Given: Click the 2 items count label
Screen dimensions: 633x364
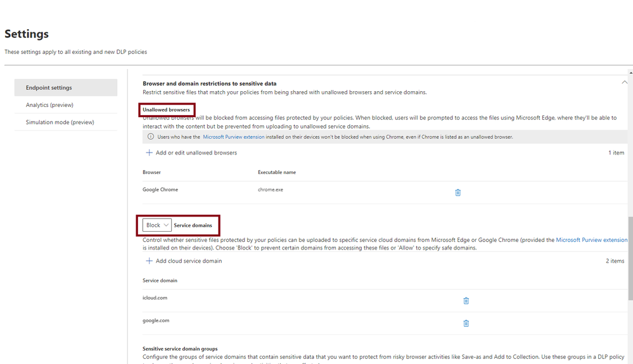Looking at the screenshot, I should coord(615,261).
